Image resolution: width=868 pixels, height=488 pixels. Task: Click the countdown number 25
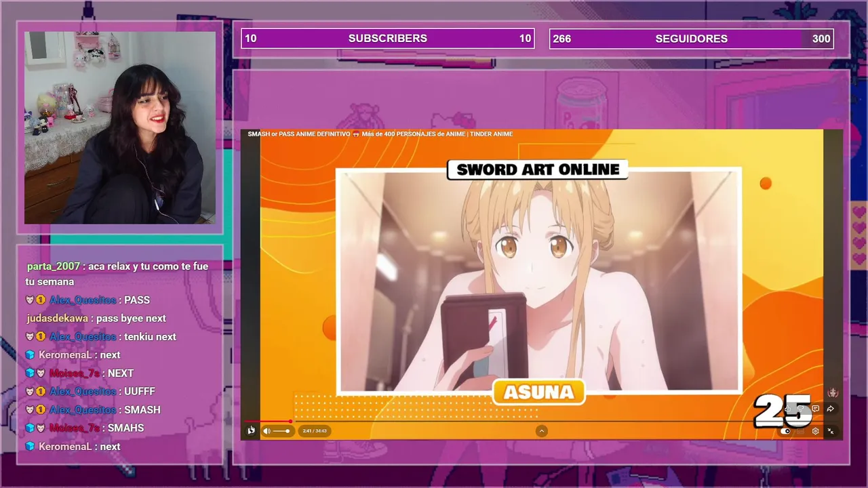coord(783,411)
